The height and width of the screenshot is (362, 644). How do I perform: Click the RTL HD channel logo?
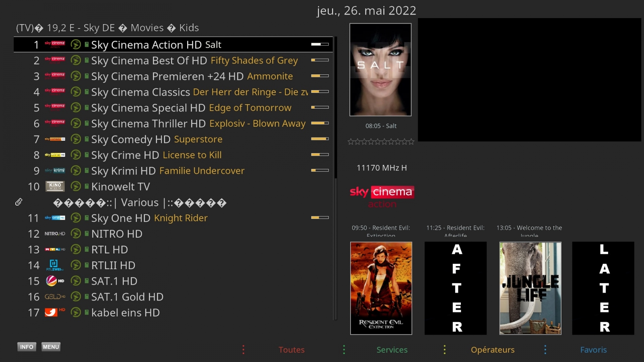(55, 249)
